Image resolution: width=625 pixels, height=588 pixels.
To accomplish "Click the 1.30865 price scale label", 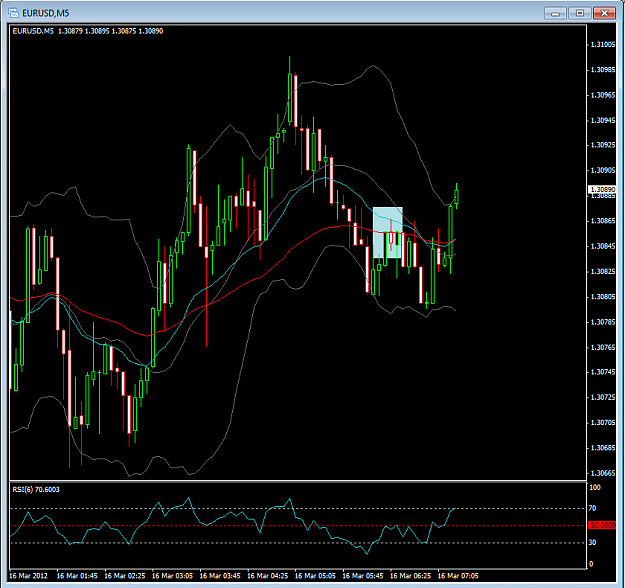I will coord(603,220).
